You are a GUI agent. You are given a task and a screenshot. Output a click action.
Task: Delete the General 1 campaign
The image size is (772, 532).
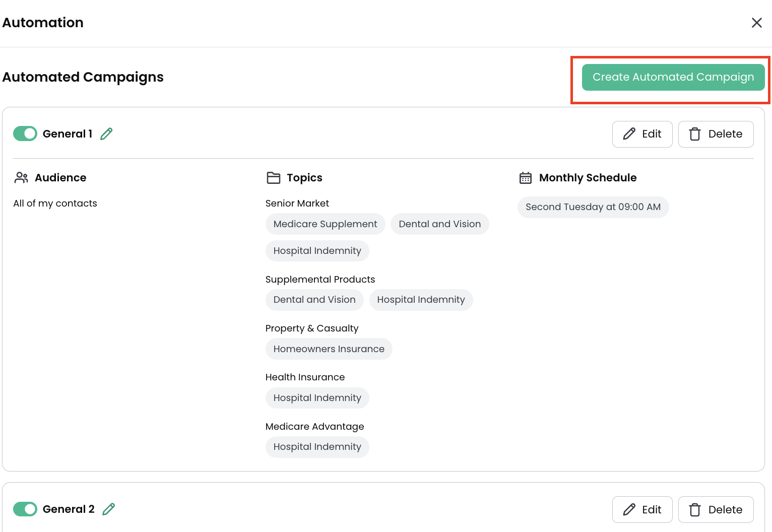(x=716, y=134)
